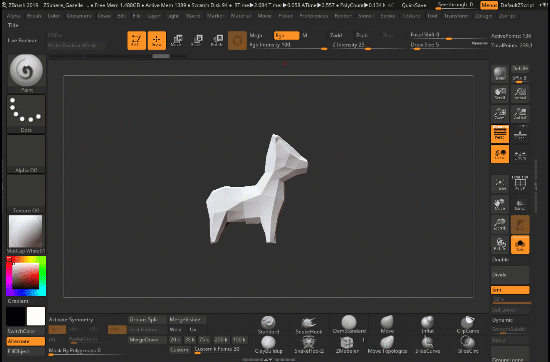Click the Groups Split button
The image size is (550, 362).
pos(147,320)
